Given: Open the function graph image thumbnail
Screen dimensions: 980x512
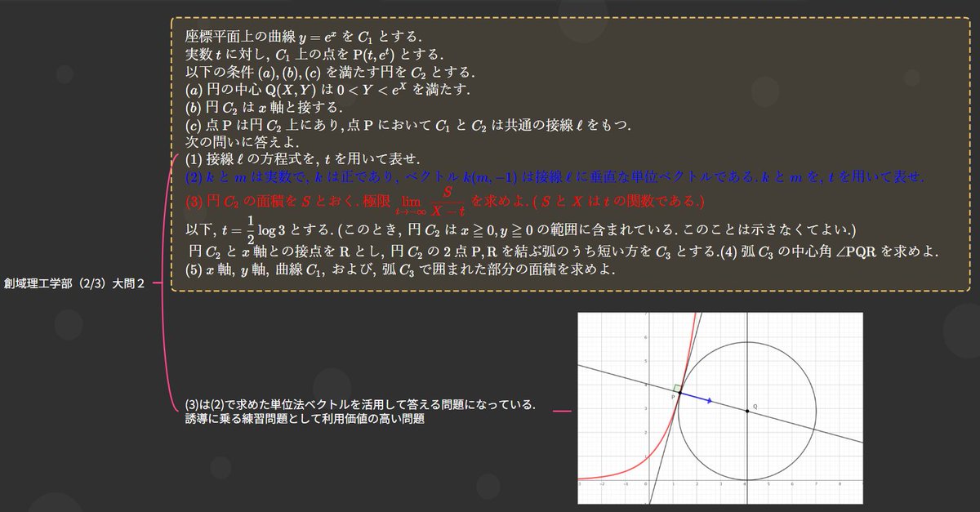Looking at the screenshot, I should pos(719,408).
